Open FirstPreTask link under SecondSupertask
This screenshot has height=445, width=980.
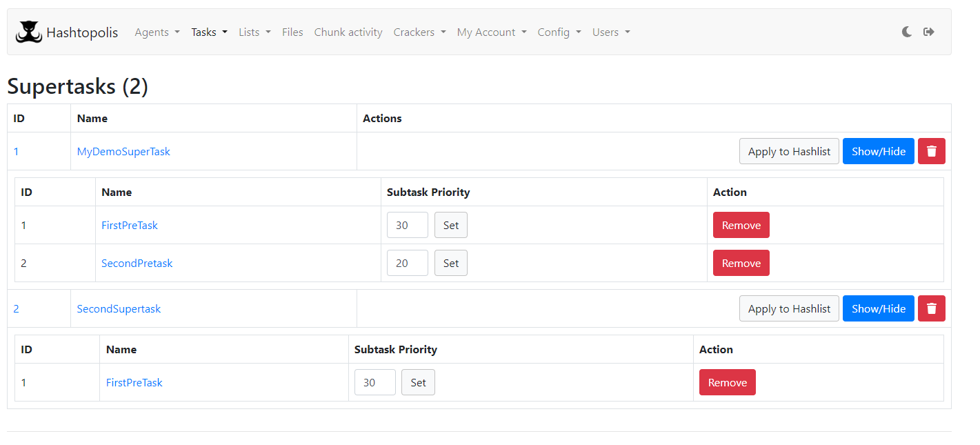tap(134, 382)
